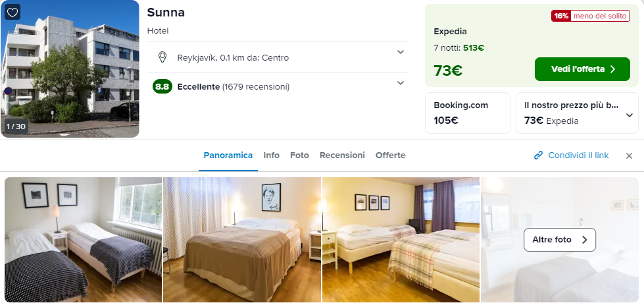
Task: Click the Condividi il link chain icon
Action: [x=538, y=155]
